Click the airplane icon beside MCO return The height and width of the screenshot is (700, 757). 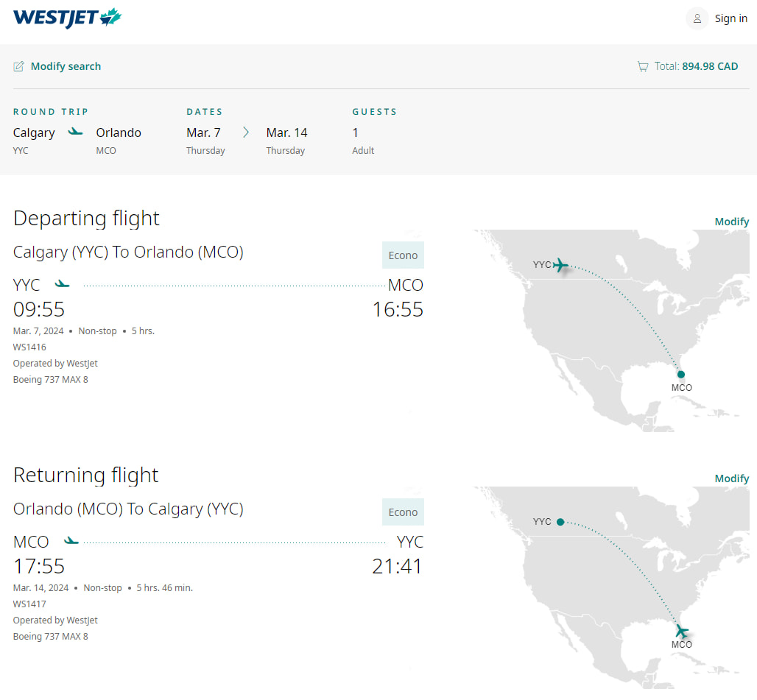coord(70,540)
